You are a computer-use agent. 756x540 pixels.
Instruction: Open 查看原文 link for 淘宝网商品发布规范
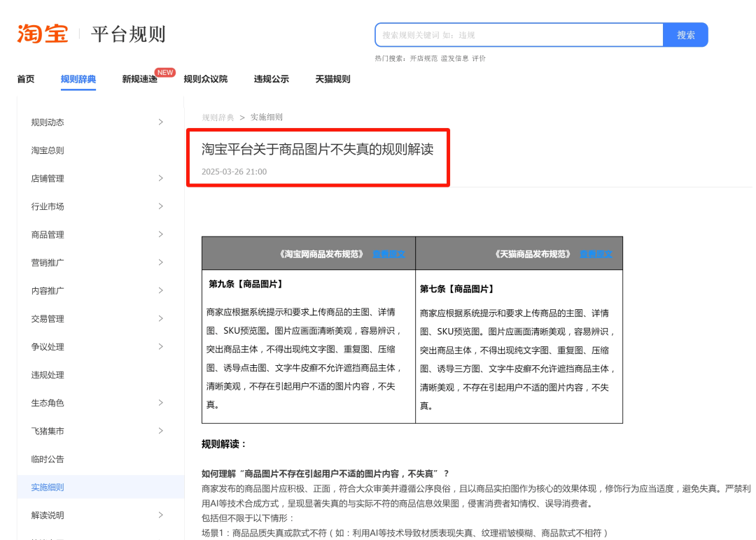(x=388, y=254)
